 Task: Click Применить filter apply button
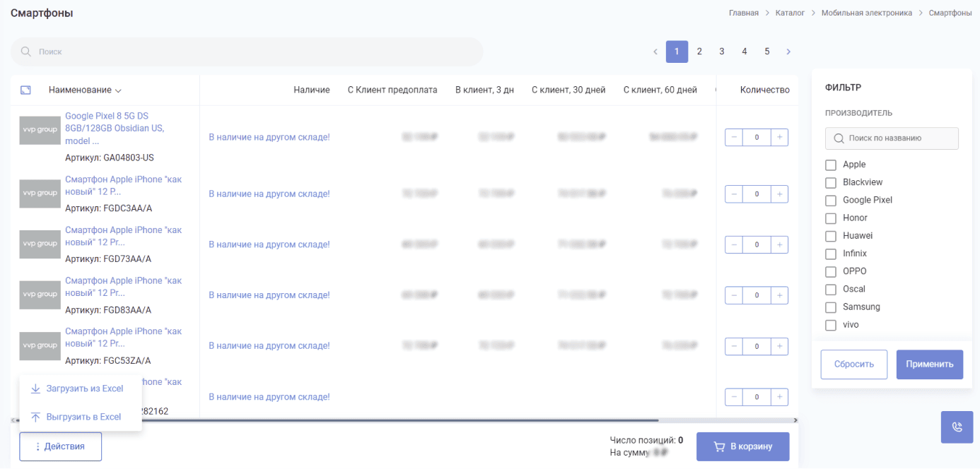coord(930,364)
